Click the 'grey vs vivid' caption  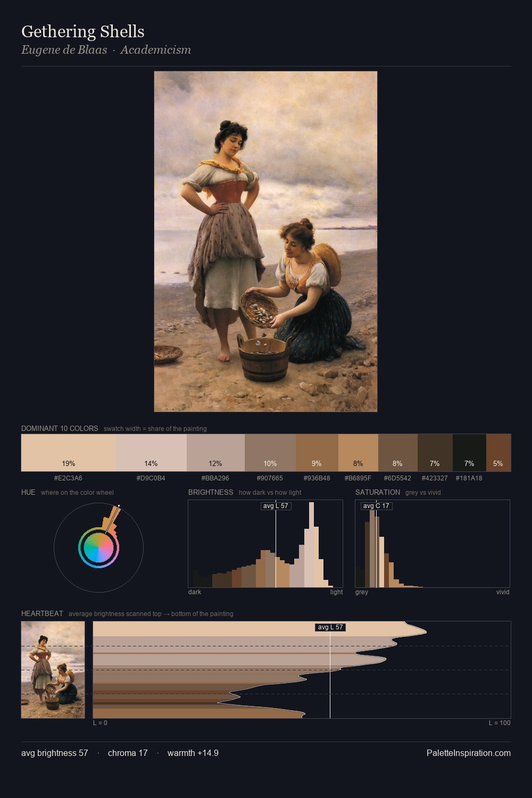[x=423, y=493]
